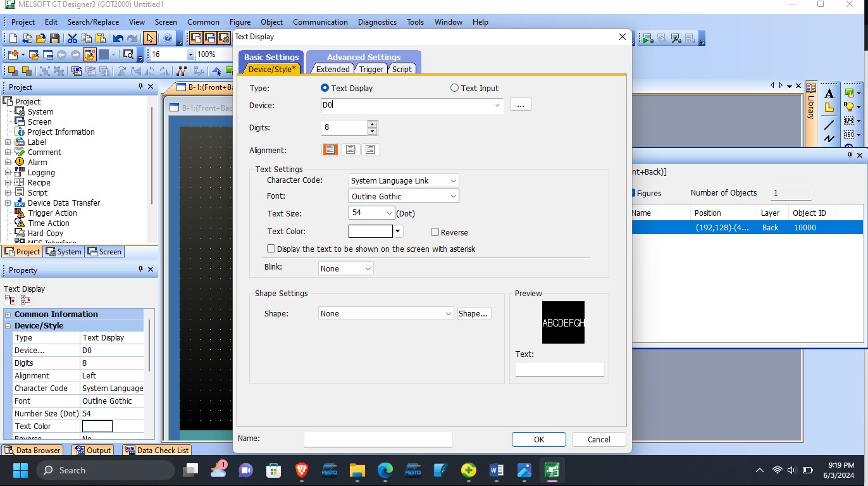This screenshot has height=486, width=868.
Task: Enable the Reverse checkbox
Action: coord(435,232)
